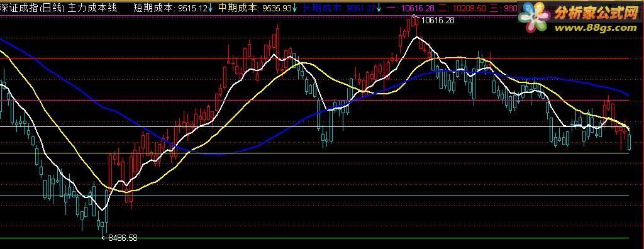Click the 10616.28 high price marker
The width and height of the screenshot is (644, 249).
click(438, 20)
